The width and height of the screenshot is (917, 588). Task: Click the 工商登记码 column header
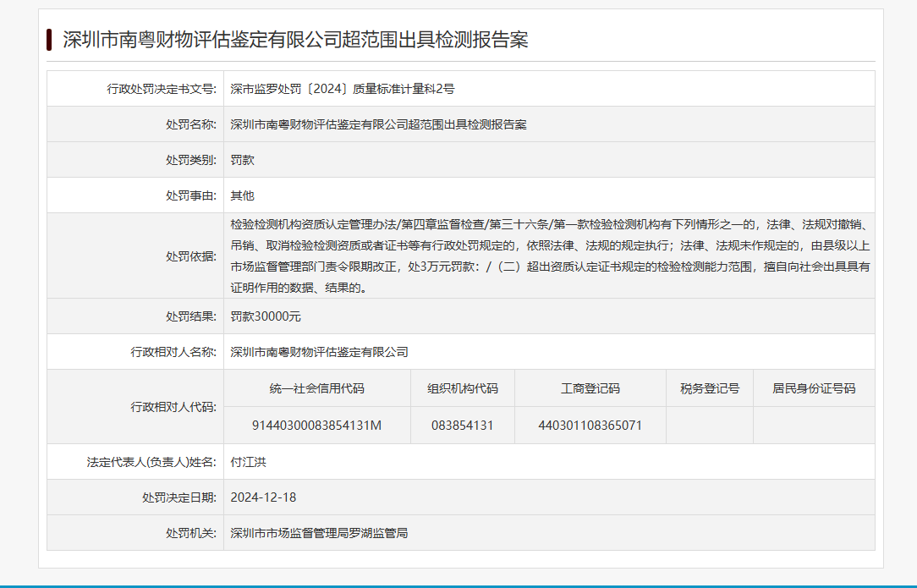[590, 388]
